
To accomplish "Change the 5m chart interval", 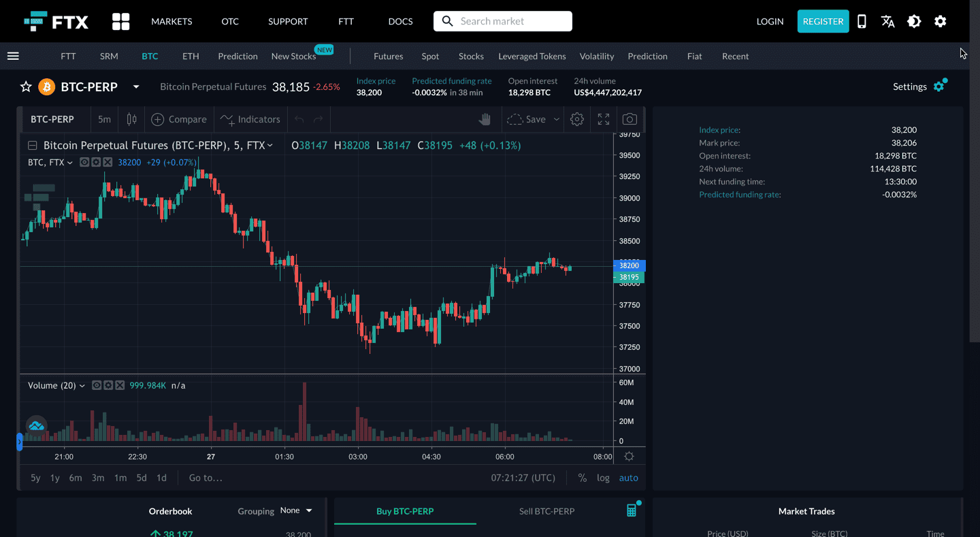I will [x=104, y=119].
